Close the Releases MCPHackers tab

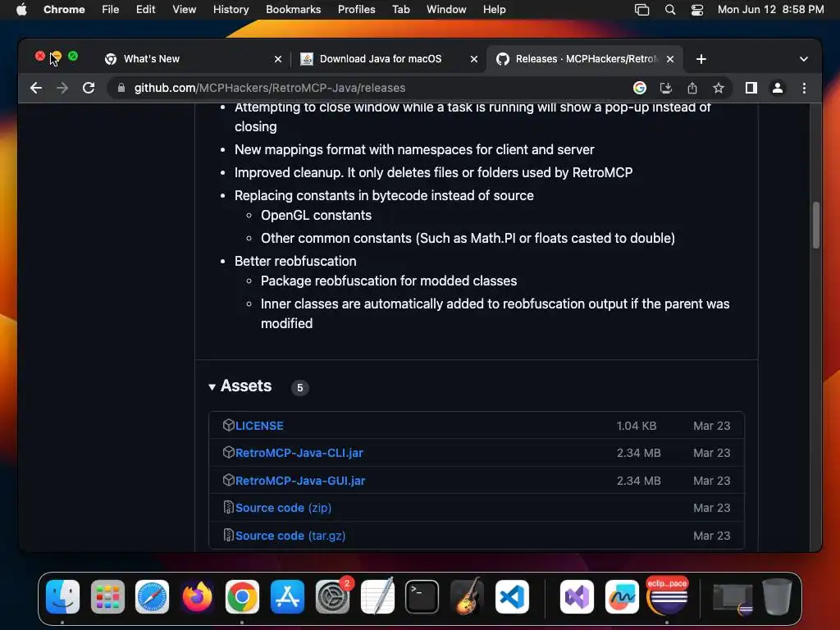(x=670, y=59)
